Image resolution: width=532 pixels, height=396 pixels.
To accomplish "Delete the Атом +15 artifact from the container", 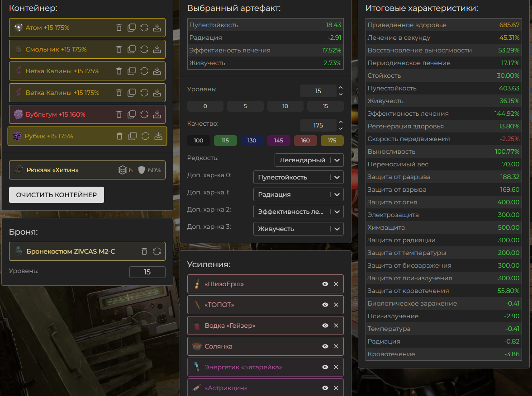I will click(119, 28).
